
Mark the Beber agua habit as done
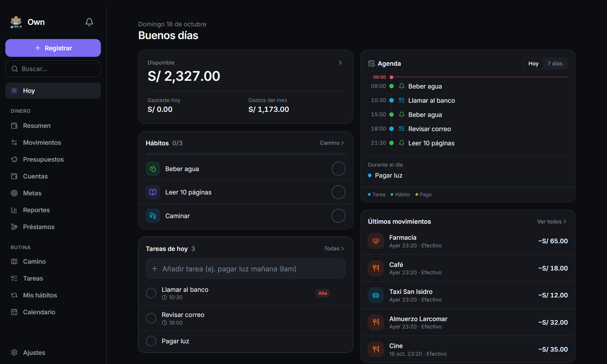338,169
